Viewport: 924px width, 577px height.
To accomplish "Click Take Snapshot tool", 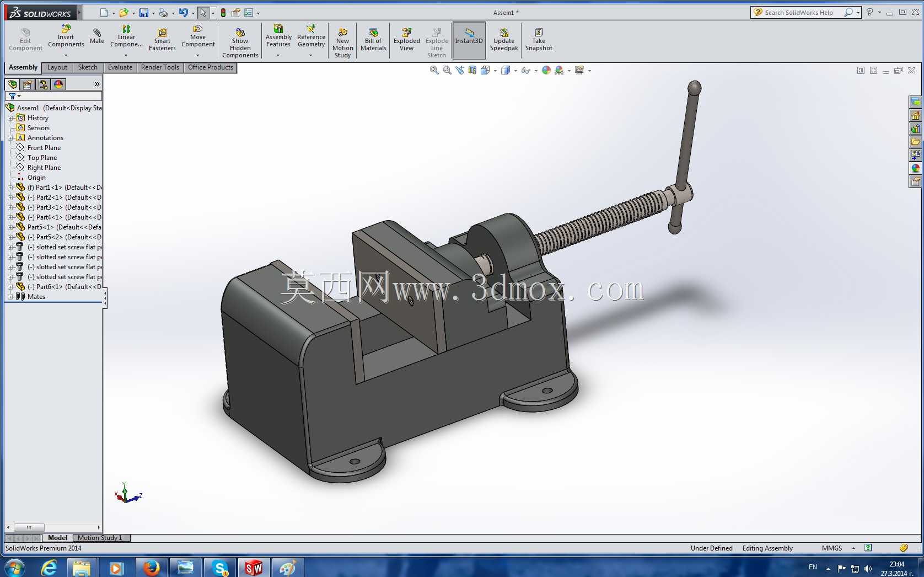I will tap(539, 40).
